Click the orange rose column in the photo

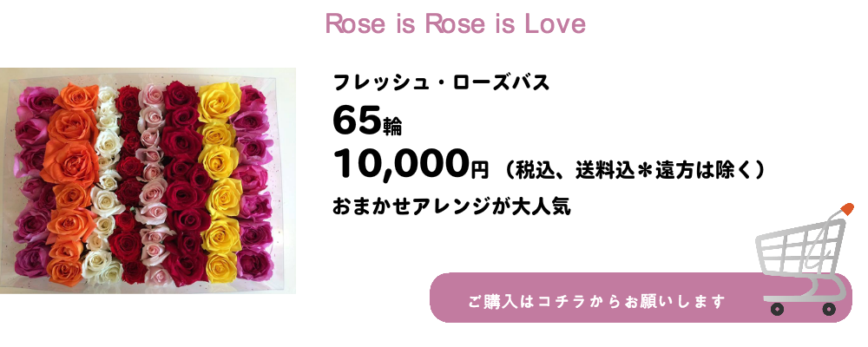[x=68, y=182]
